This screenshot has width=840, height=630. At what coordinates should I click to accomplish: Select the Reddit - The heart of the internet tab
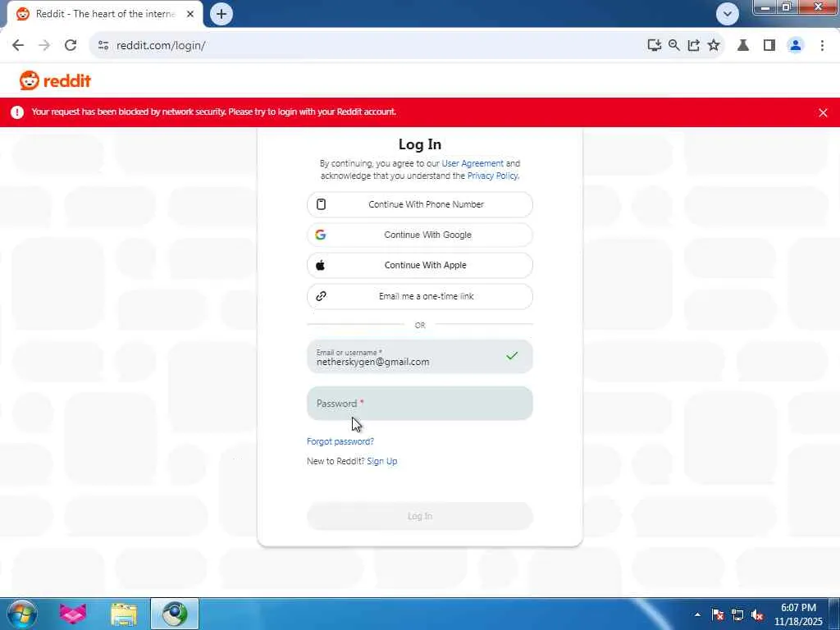[x=106, y=14]
